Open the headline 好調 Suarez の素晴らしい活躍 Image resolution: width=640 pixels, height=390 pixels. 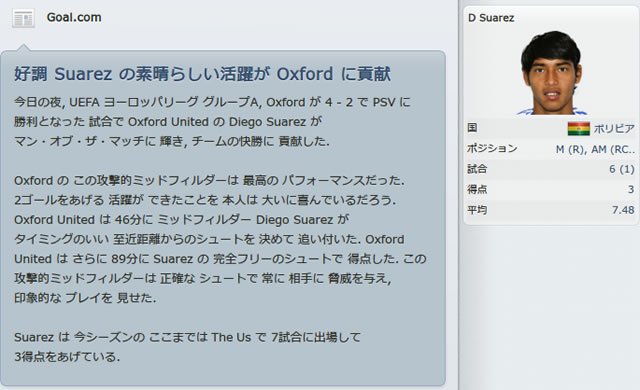click(202, 74)
